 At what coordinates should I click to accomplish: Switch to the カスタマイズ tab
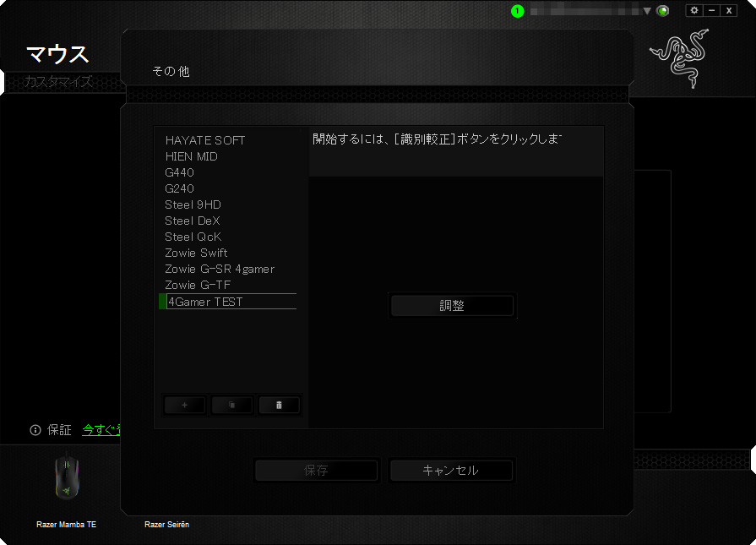coord(58,81)
